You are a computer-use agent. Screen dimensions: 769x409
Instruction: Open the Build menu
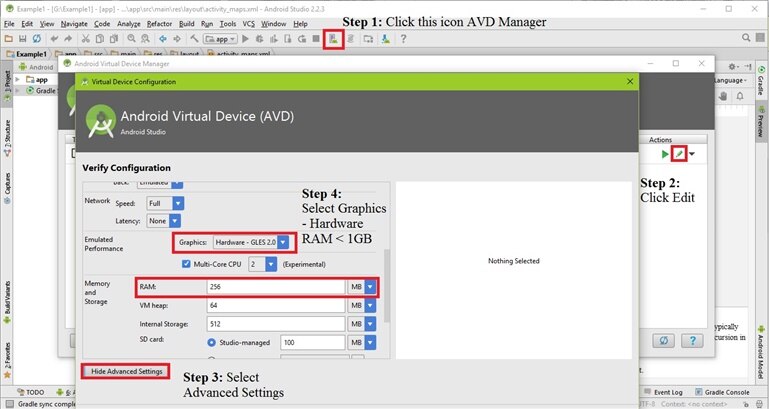point(186,24)
